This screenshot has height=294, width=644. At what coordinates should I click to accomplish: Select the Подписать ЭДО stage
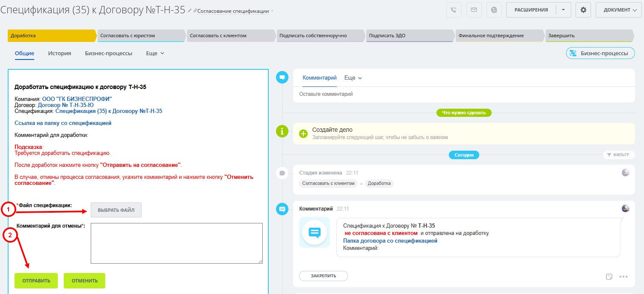(410, 36)
